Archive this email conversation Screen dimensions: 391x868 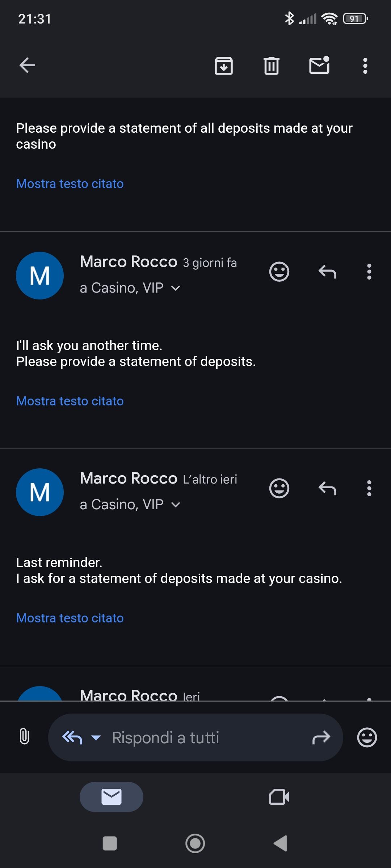tap(224, 66)
